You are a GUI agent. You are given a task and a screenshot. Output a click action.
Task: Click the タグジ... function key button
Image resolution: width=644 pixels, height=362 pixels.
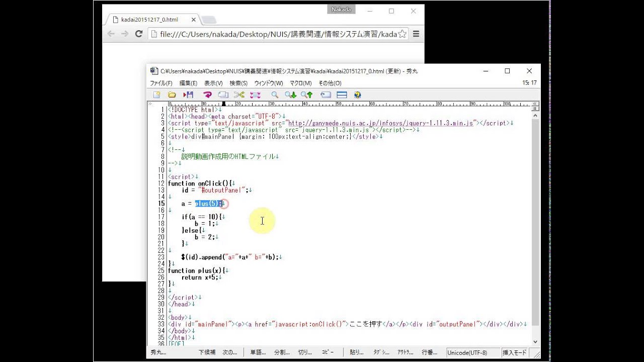coord(381,352)
